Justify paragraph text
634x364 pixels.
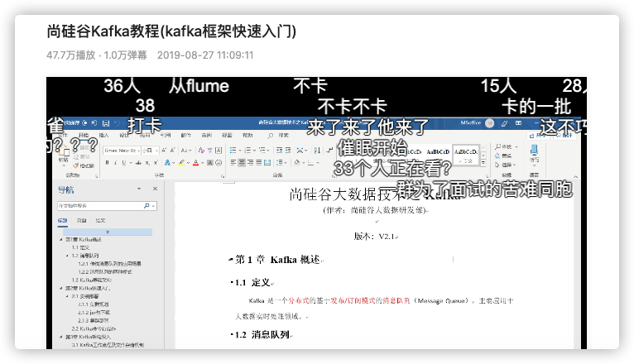[259, 163]
